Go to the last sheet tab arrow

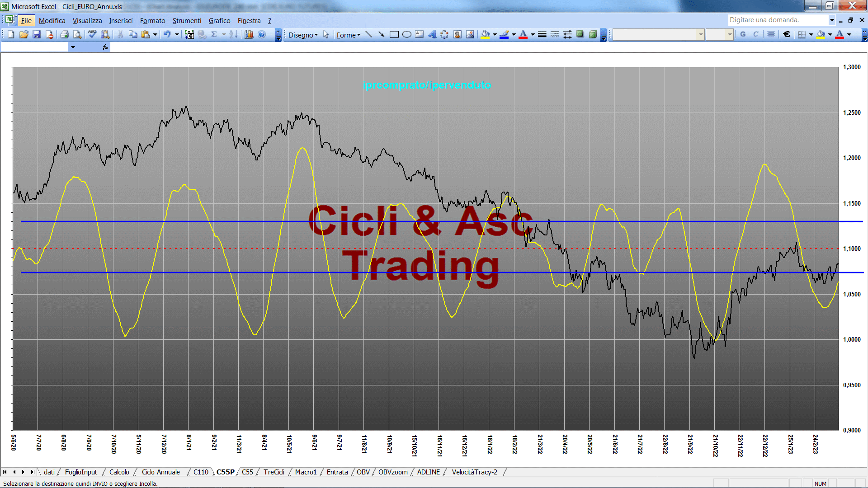point(33,472)
